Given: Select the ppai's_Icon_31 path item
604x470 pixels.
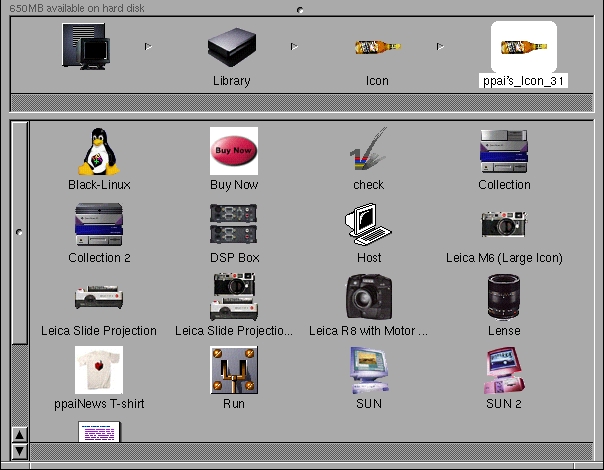Looking at the screenshot, I should click(x=524, y=46).
